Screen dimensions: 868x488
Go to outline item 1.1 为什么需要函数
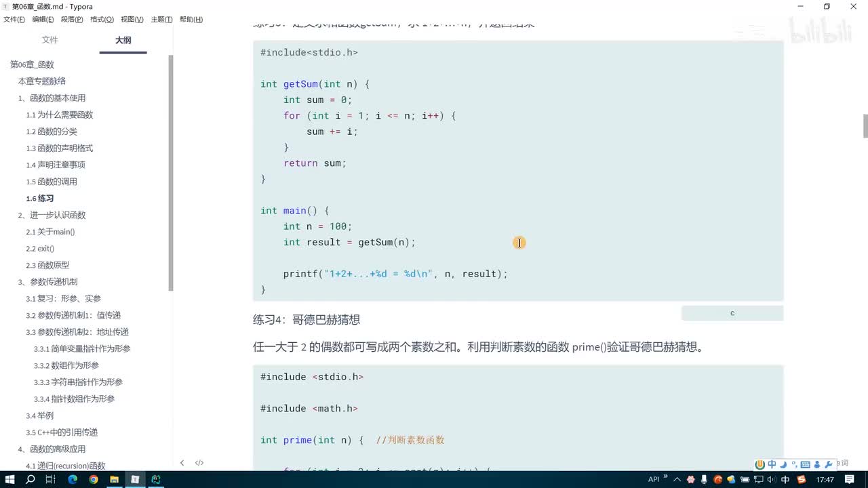(60, 115)
